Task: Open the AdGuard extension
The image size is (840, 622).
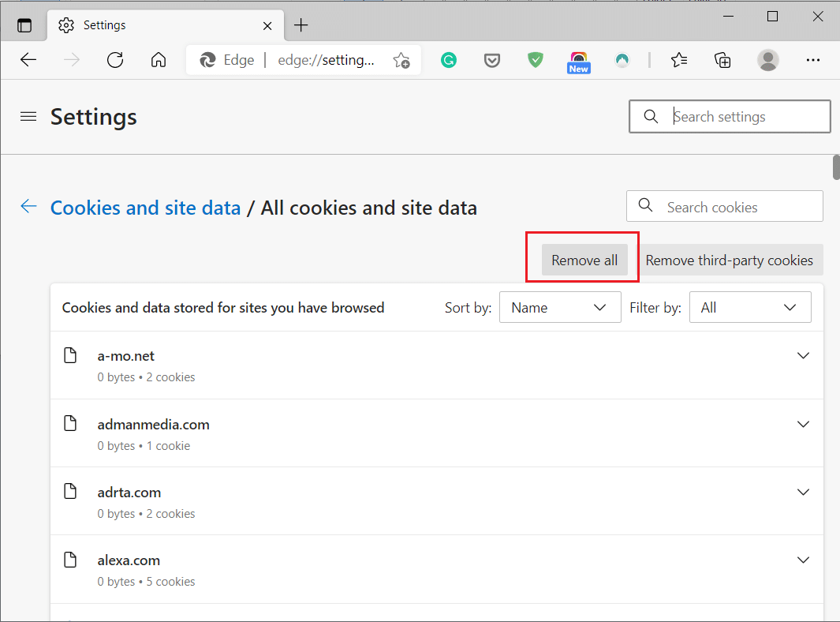Action: (x=536, y=60)
